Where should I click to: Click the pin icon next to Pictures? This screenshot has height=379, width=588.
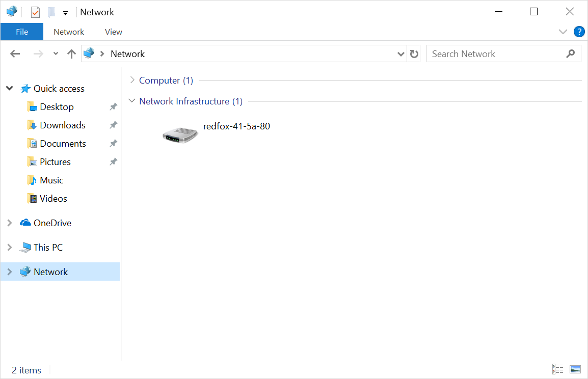(113, 162)
